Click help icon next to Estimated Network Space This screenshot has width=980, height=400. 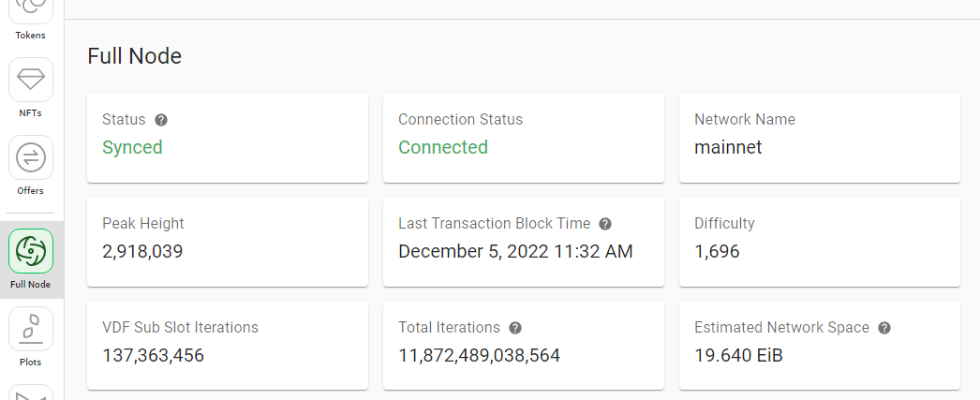(x=884, y=328)
